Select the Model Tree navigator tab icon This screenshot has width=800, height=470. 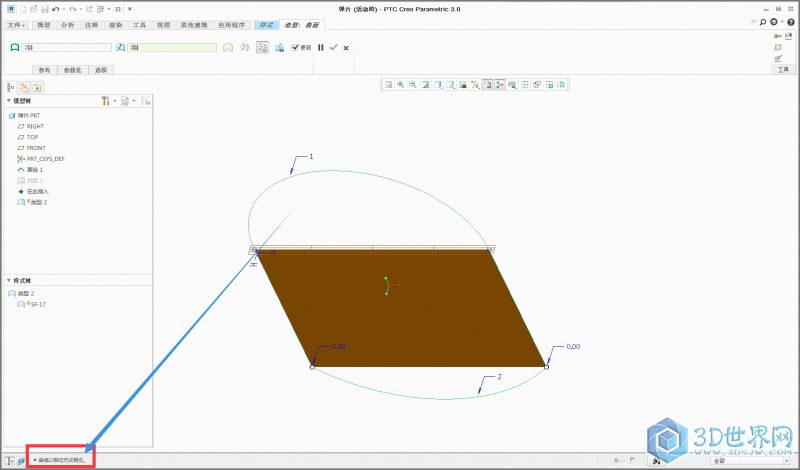[x=11, y=88]
